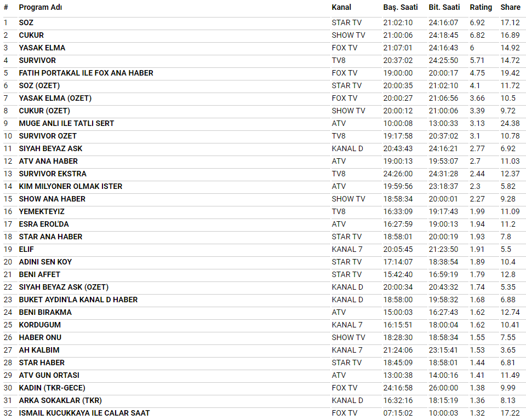Click 'FOX TV' channel in YASAK ELMA (OZET) row

(345, 98)
